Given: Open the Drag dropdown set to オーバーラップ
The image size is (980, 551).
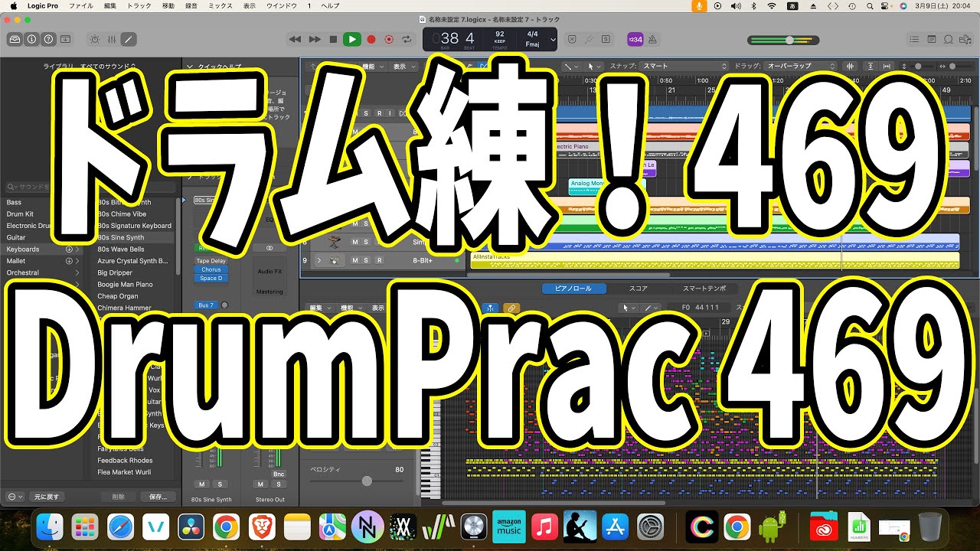Looking at the screenshot, I should (800, 67).
